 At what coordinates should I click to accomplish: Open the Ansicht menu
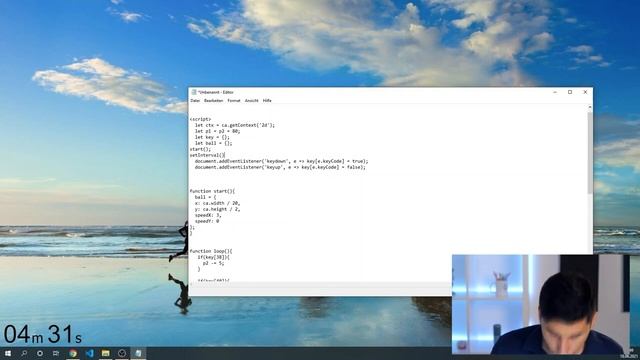pos(251,100)
